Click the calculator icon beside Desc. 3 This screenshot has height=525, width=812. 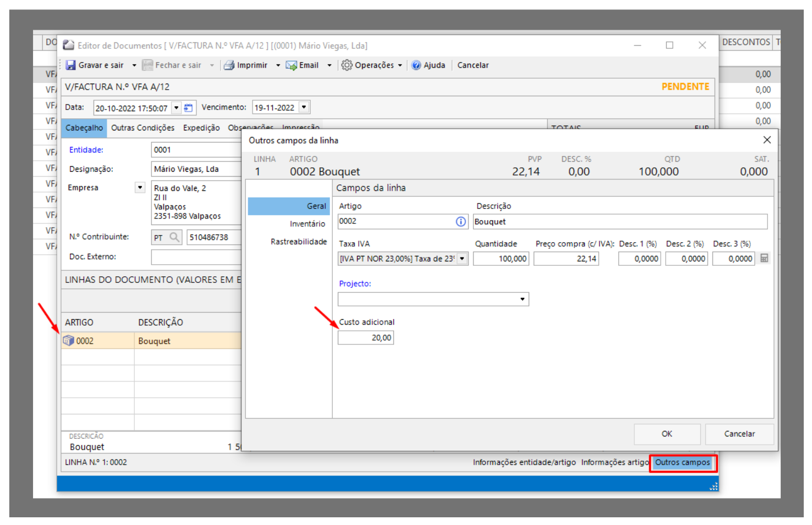click(x=764, y=258)
